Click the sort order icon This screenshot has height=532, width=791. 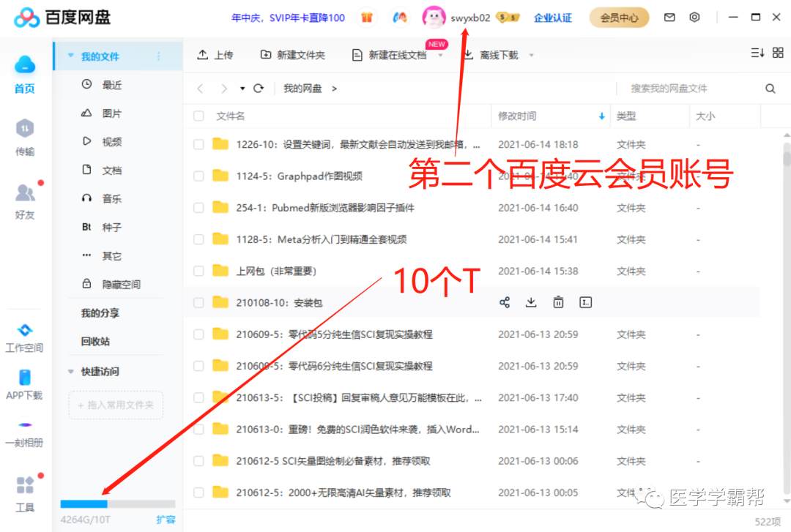[757, 53]
